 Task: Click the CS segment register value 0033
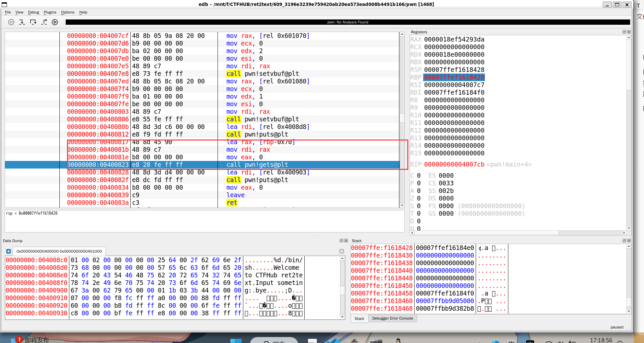pyautogui.click(x=446, y=183)
